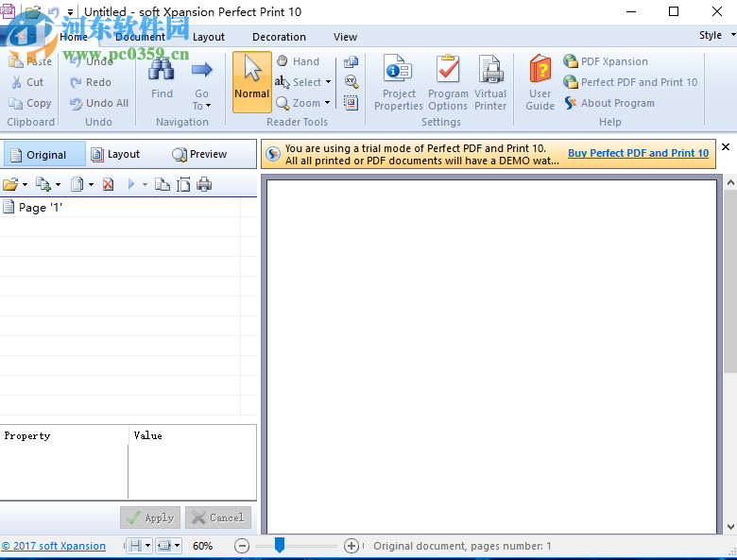Close the trial mode notification bar
The height and width of the screenshot is (560, 737).
[726, 147]
